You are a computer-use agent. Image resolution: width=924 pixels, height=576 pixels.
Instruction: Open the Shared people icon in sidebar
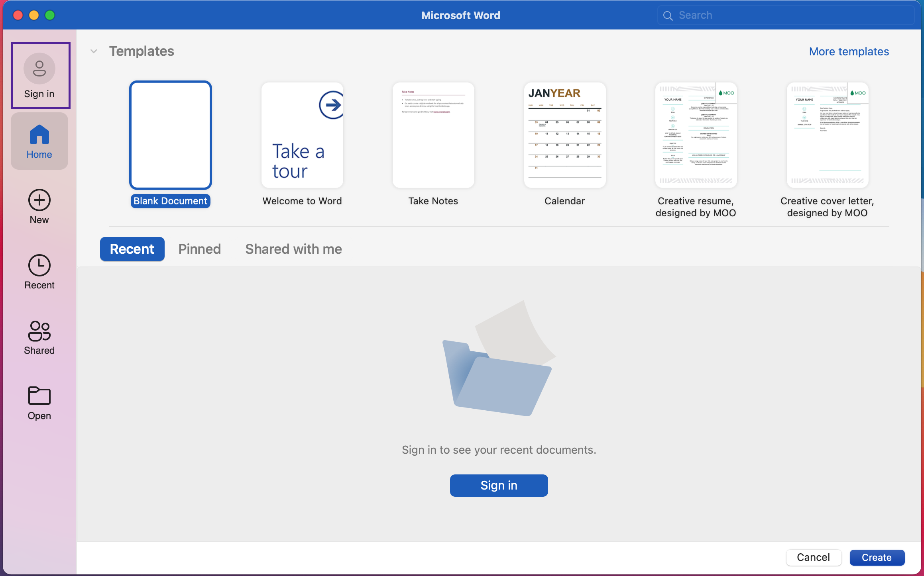click(x=39, y=331)
